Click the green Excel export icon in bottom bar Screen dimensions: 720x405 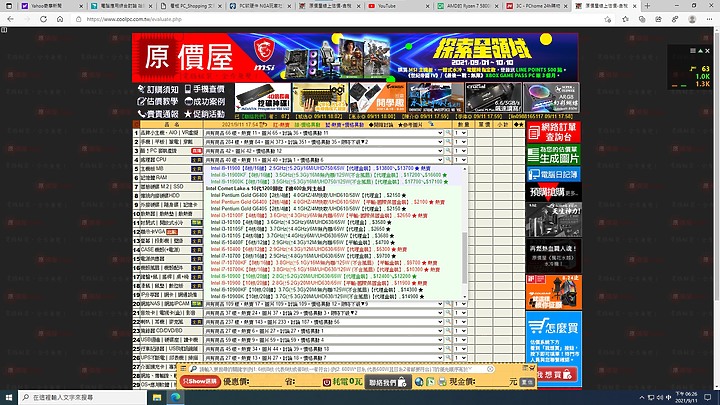430,382
